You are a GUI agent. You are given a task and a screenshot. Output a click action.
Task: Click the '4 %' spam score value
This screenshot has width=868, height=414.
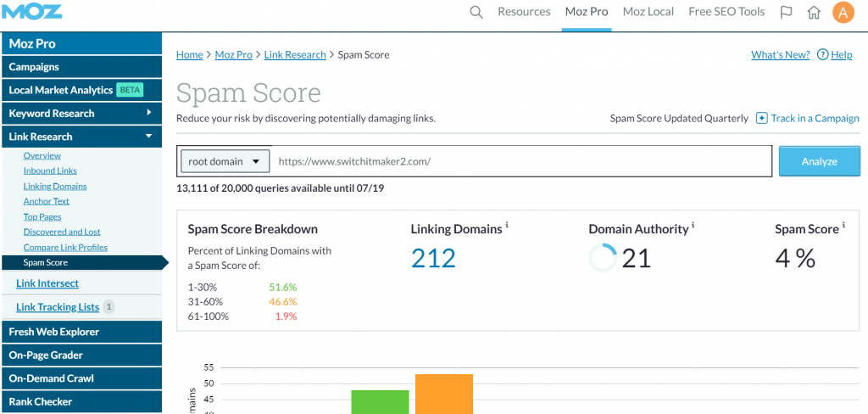pos(795,258)
